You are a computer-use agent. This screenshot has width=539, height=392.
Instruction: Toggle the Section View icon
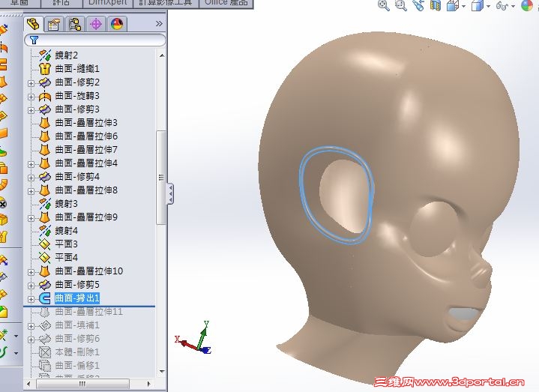pyautogui.click(x=436, y=5)
